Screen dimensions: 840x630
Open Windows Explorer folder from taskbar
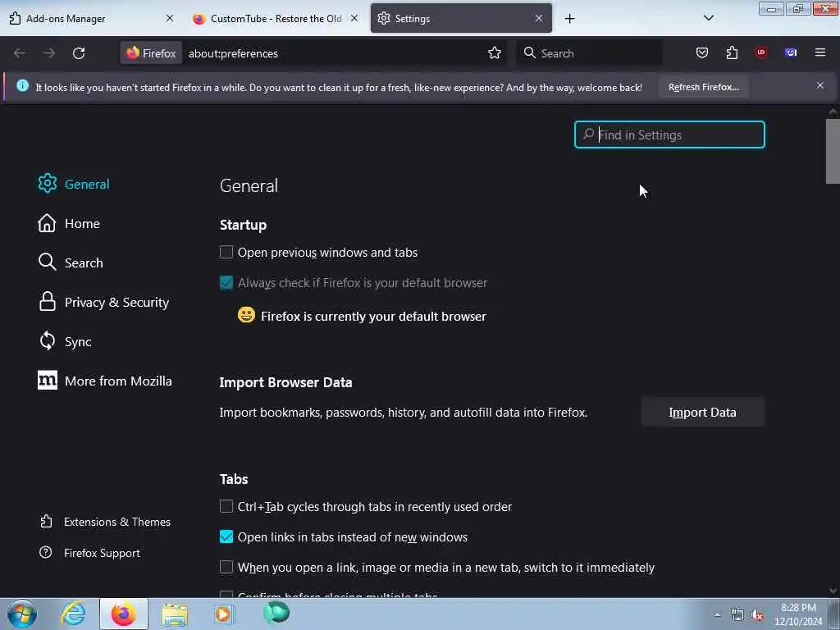point(175,614)
